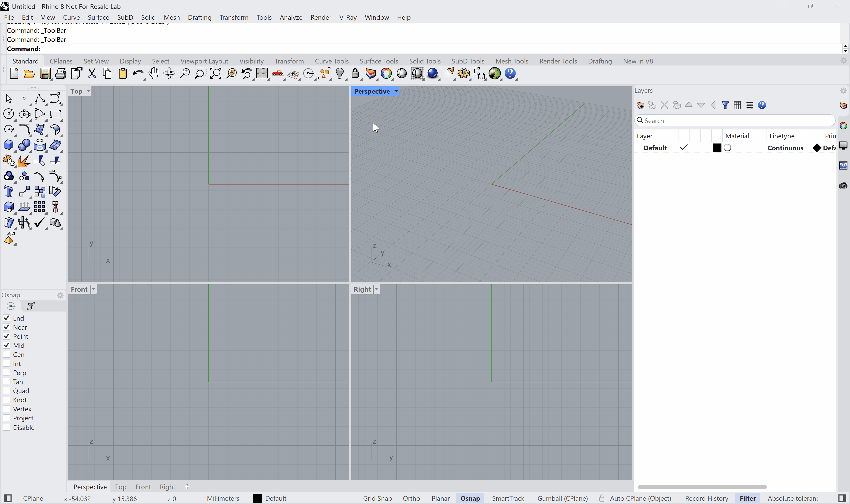Viewport: 850px width, 504px height.
Task: Click the material circle of Default layer
Action: [x=727, y=148]
